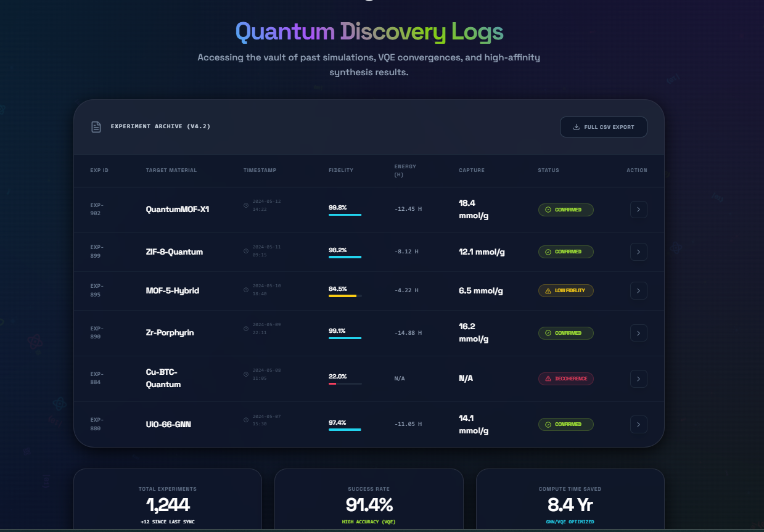Click the Total Experiments 1,244 card
Image resolution: width=764 pixels, height=532 pixels.
168,500
